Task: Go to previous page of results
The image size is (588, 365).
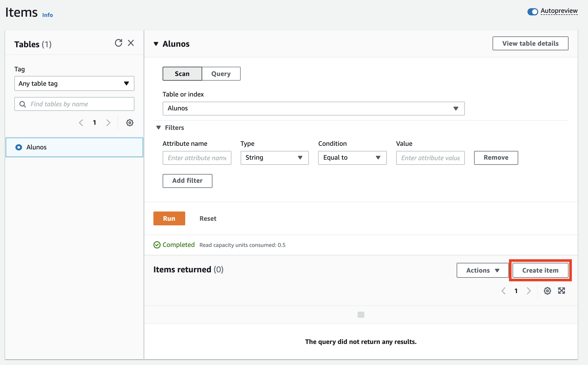Action: 504,291
